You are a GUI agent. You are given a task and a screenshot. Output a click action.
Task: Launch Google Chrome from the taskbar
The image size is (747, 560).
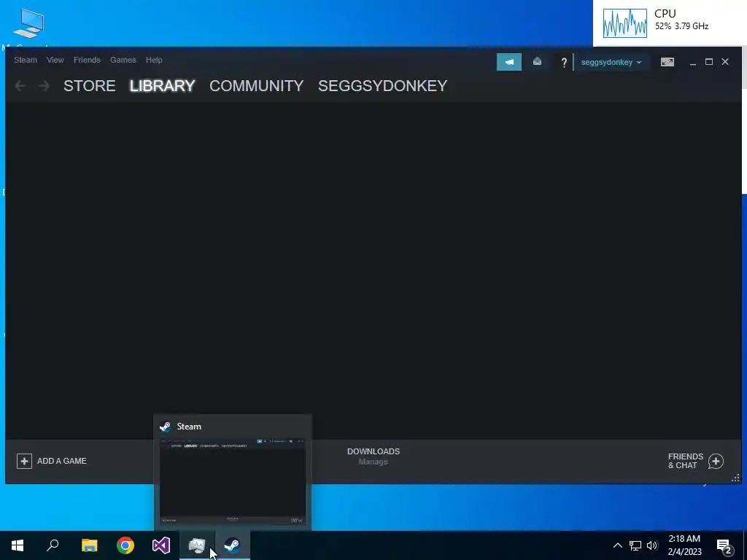tap(125, 545)
